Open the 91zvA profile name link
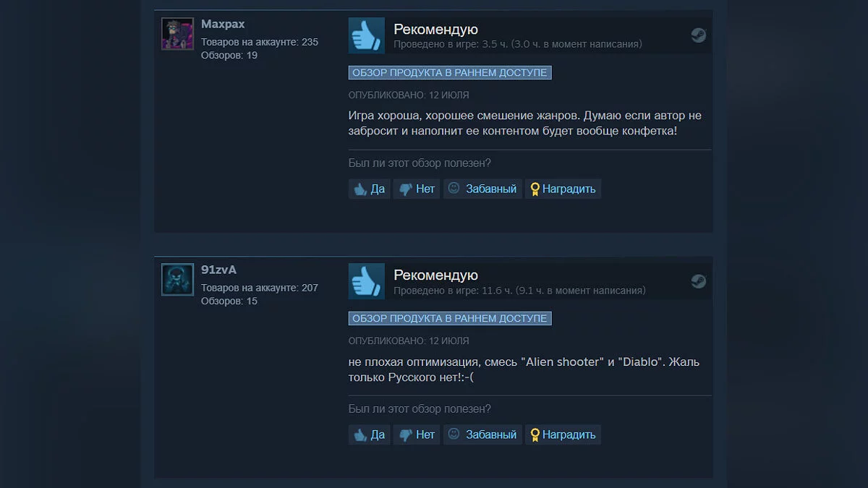 [x=218, y=270]
